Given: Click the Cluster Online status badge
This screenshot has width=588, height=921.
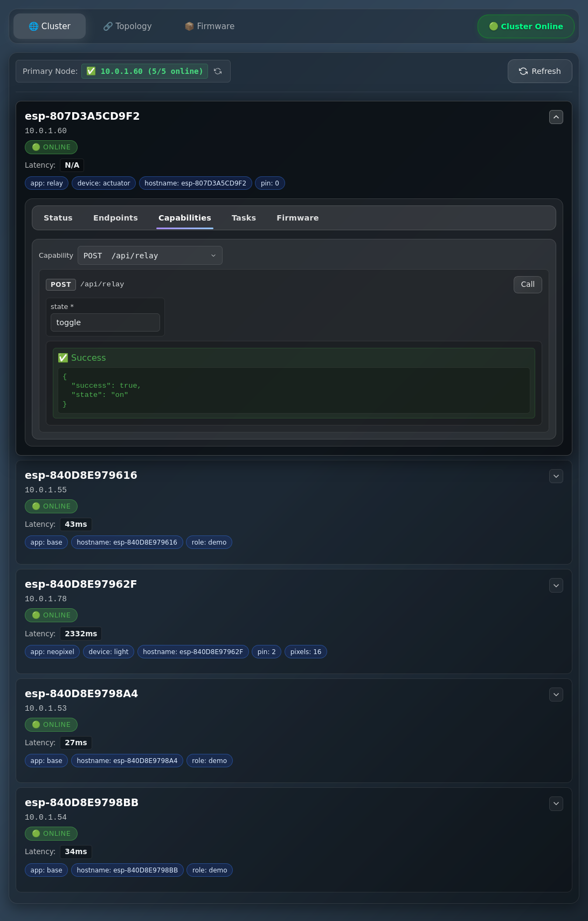Looking at the screenshot, I should point(525,26).
